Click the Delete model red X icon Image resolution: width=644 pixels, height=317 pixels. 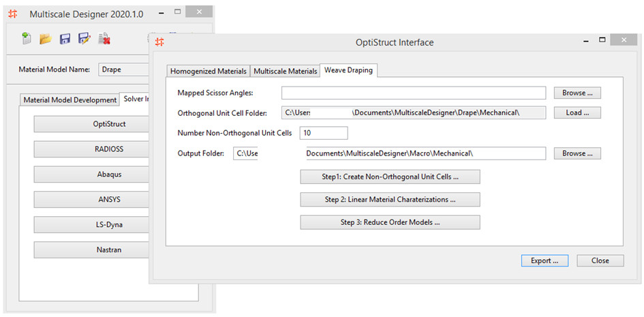(x=104, y=39)
